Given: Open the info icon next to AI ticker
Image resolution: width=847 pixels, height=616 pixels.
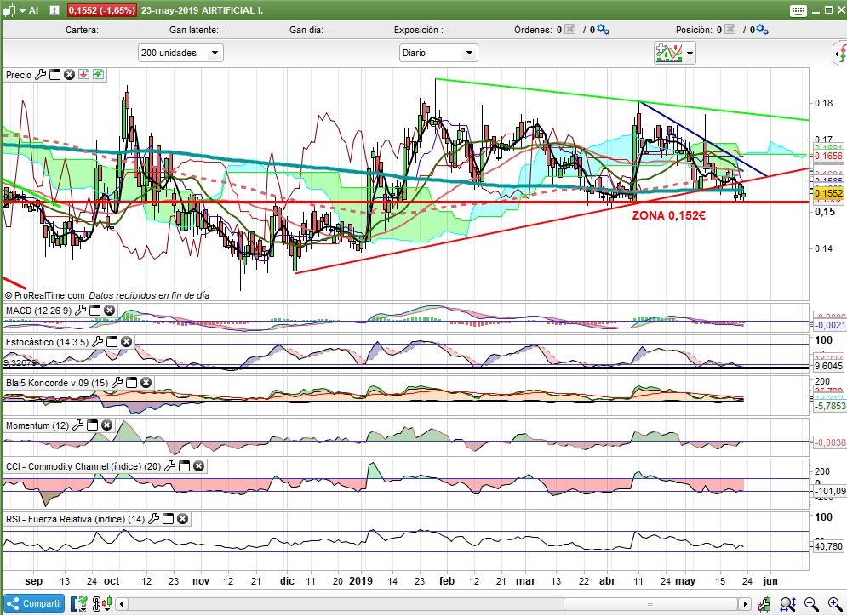Looking at the screenshot, I should (54, 10).
